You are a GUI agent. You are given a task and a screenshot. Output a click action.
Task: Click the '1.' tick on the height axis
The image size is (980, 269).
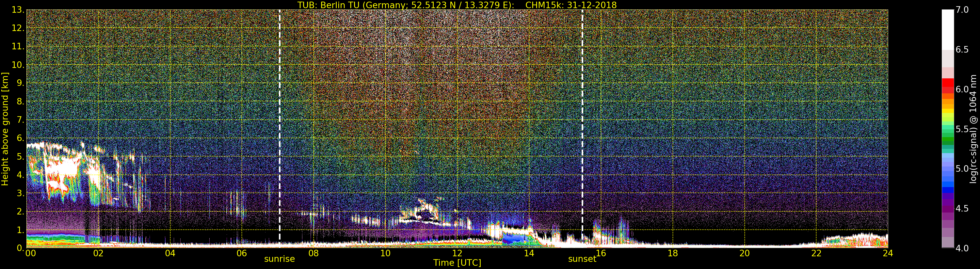pos(20,230)
